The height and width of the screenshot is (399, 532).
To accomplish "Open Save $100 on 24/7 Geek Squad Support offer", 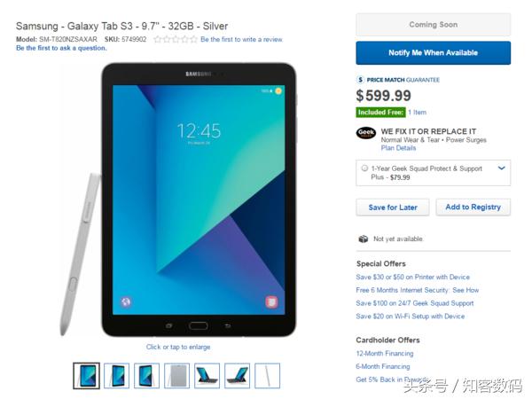I will 415,303.
